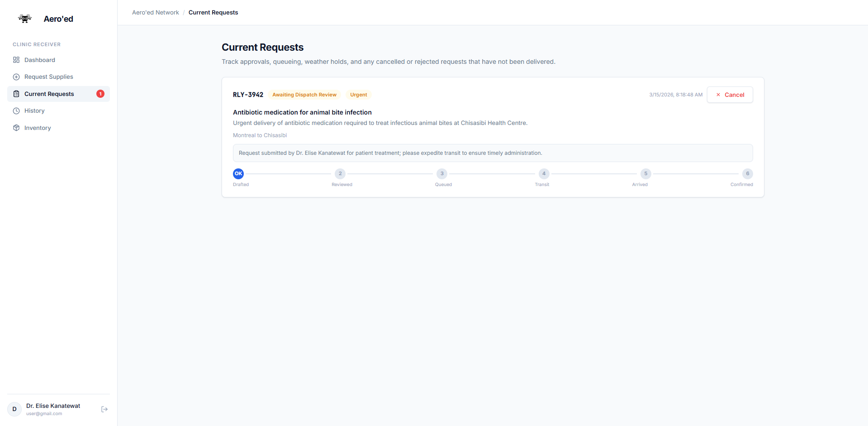
Task: Open the Aero'ed Network breadcrumb link
Action: pyautogui.click(x=156, y=13)
